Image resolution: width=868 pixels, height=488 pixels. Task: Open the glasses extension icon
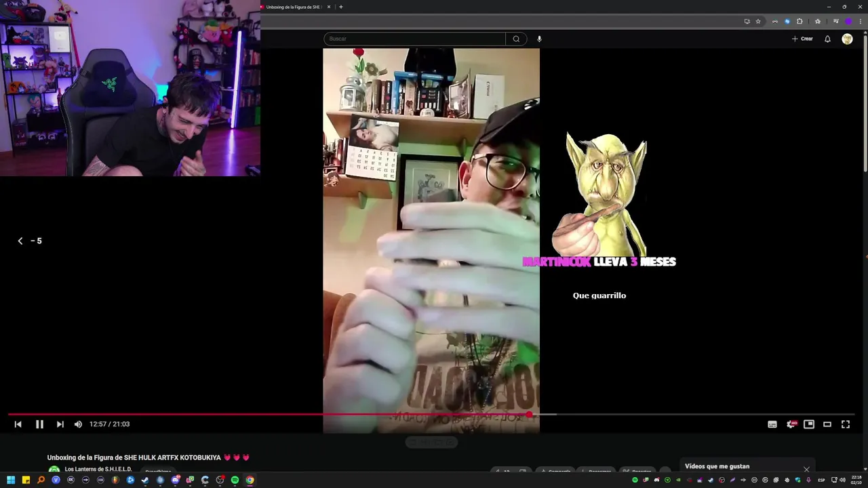coord(775,21)
